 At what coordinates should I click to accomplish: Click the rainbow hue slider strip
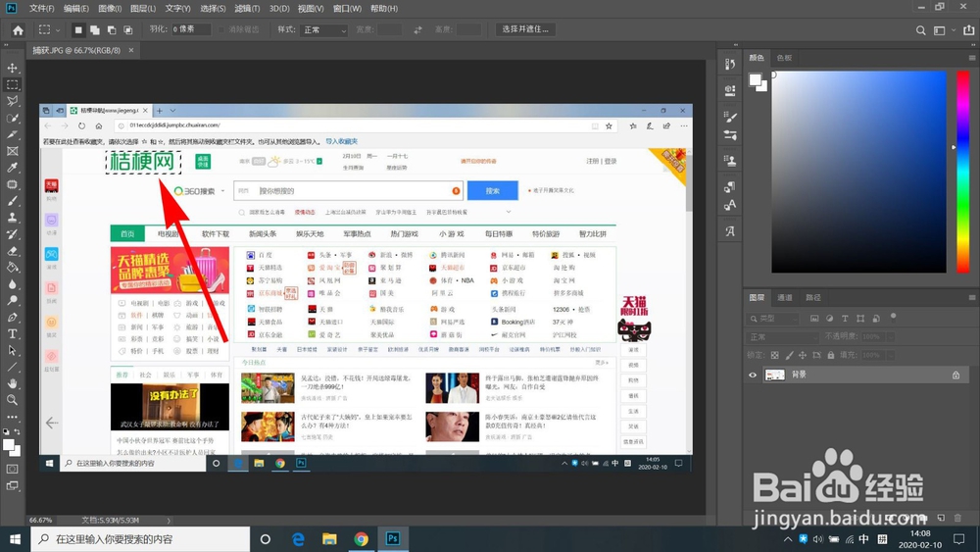(x=963, y=172)
